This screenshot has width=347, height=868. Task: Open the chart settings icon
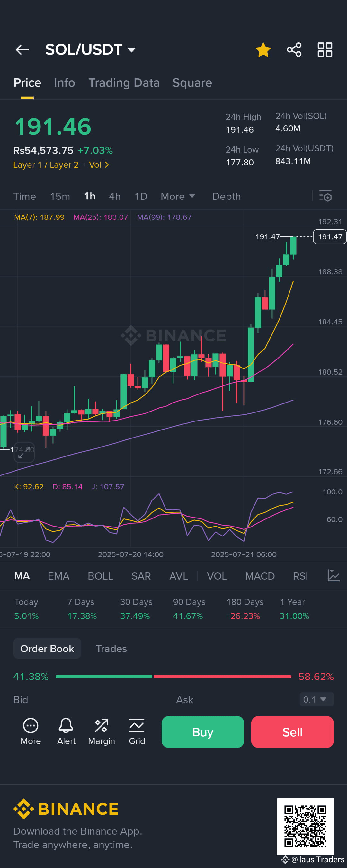click(x=325, y=196)
